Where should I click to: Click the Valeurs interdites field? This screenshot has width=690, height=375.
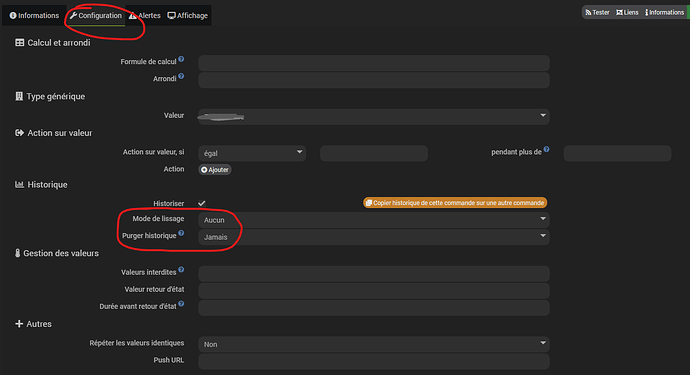pyautogui.click(x=374, y=273)
